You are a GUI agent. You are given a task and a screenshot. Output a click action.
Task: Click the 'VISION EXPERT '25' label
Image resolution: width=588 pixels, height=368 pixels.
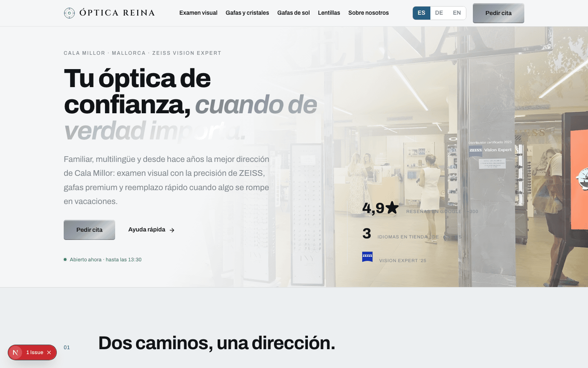tap(403, 260)
